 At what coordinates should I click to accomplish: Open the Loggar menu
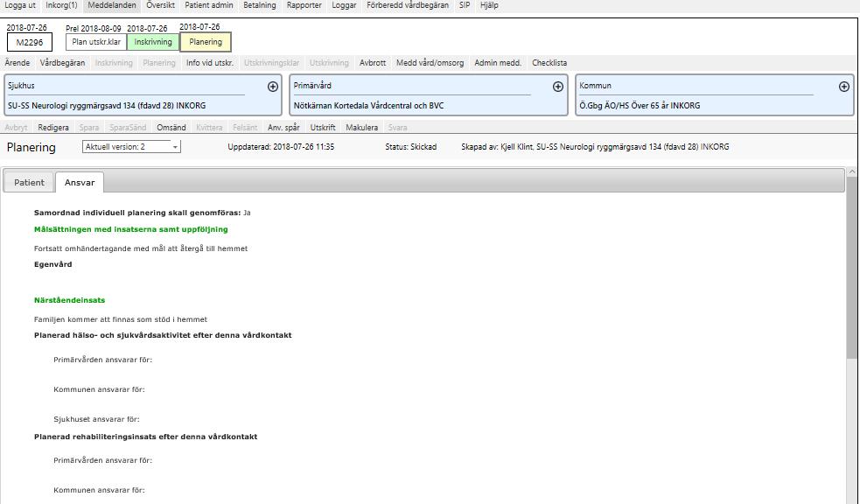click(344, 5)
